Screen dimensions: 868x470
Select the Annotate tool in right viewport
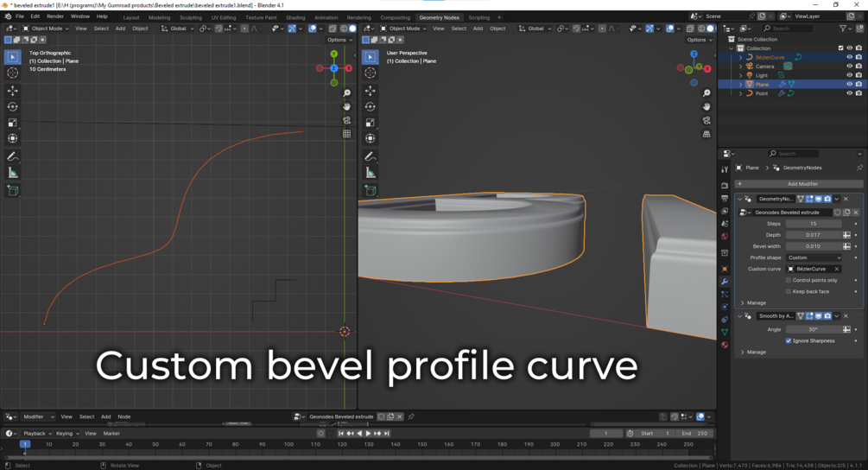(x=371, y=156)
